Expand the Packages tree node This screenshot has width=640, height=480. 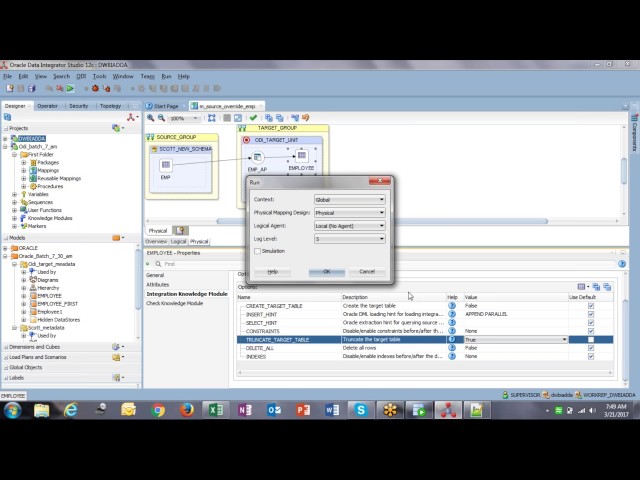24,162
